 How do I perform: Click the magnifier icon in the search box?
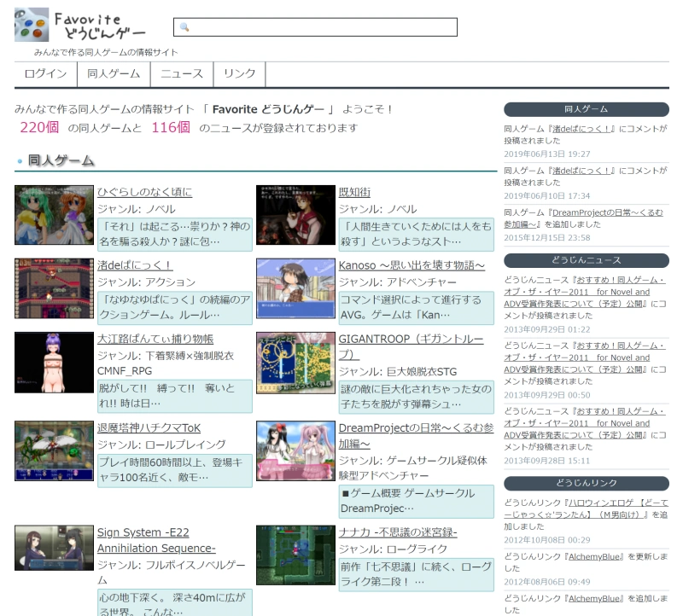pos(182,26)
